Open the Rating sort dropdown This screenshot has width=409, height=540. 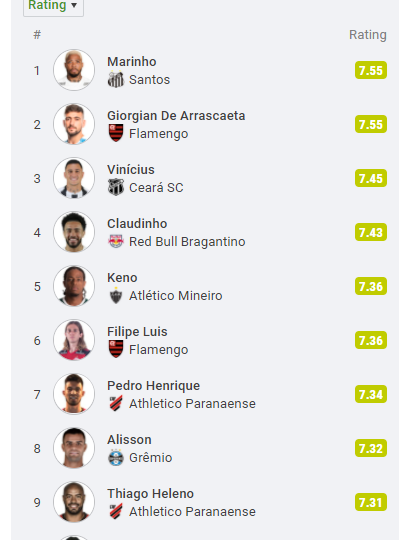tap(53, 6)
